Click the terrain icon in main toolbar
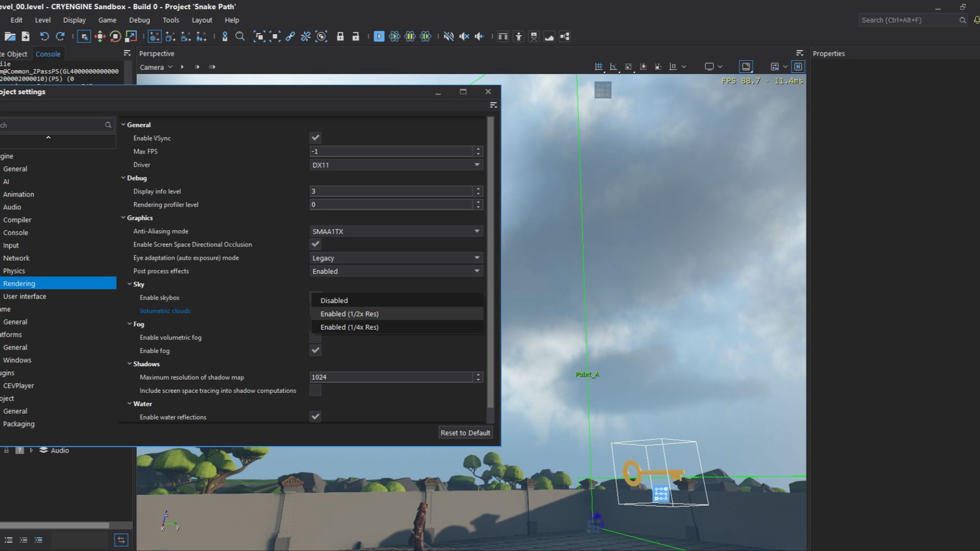The image size is (980, 551). tap(549, 36)
